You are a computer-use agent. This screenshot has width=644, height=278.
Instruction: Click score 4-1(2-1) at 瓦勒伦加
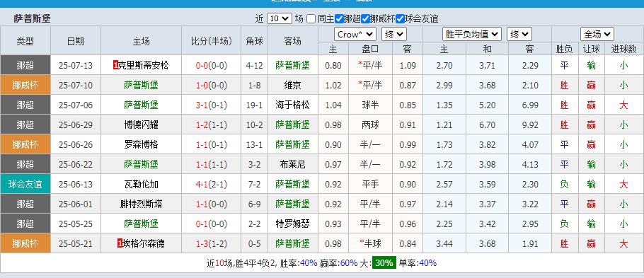(211, 185)
